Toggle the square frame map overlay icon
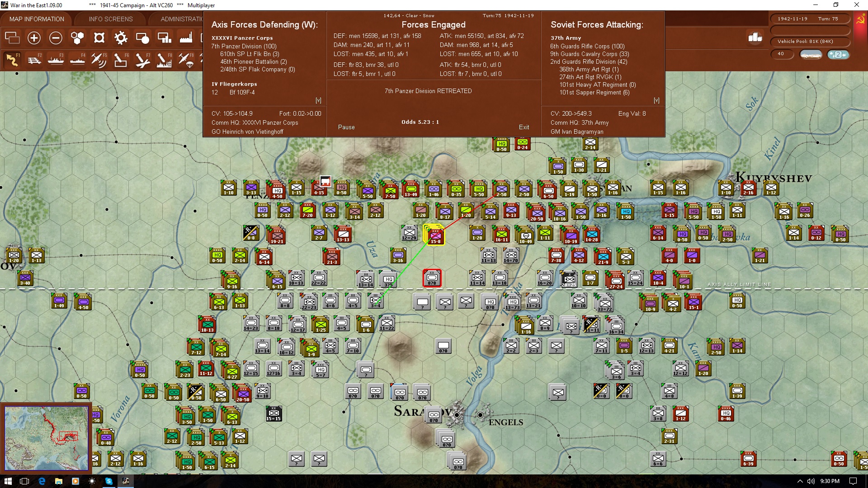 99,38
